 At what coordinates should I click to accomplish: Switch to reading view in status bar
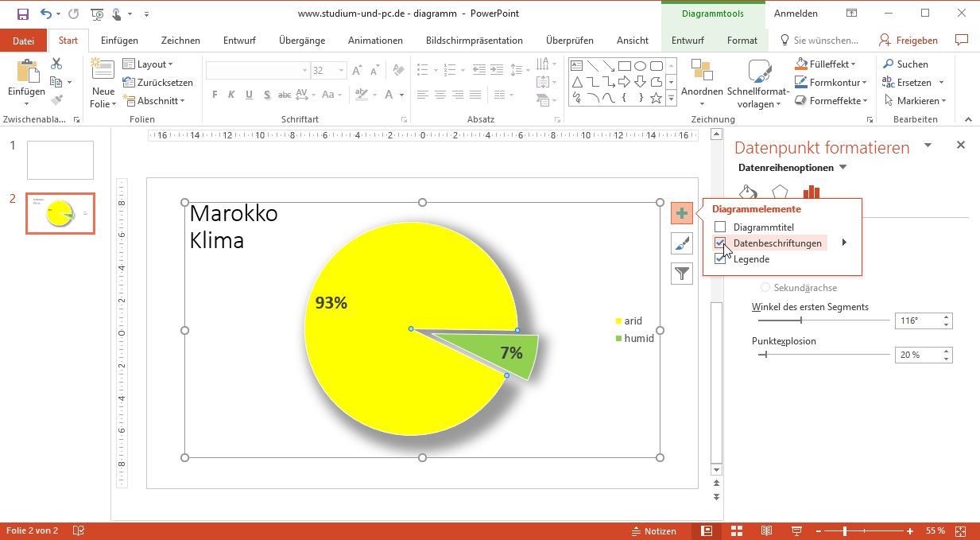click(766, 531)
